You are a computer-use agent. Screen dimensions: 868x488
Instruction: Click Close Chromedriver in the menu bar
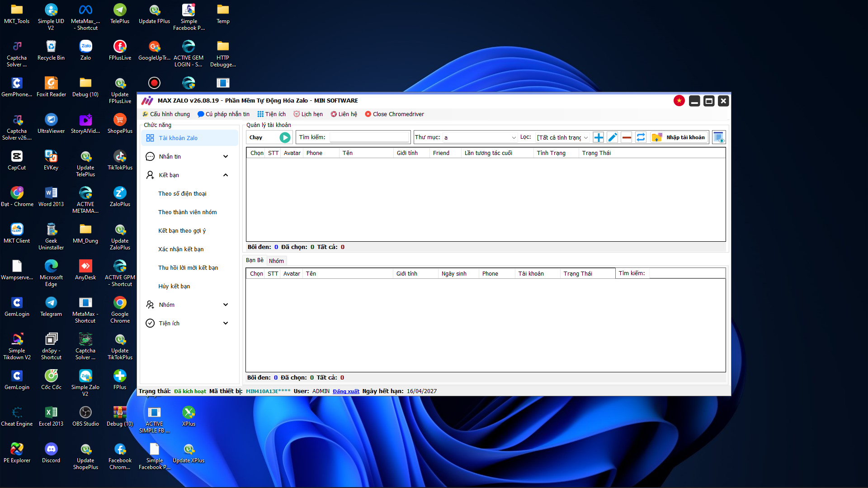[x=395, y=114]
